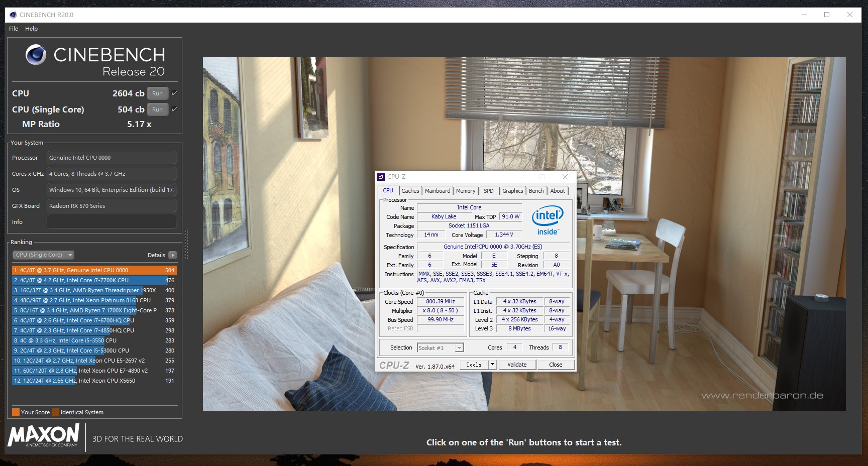868x466 pixels.
Task: Open the CPU (Single Core) ranking dropdown
Action: tap(43, 255)
